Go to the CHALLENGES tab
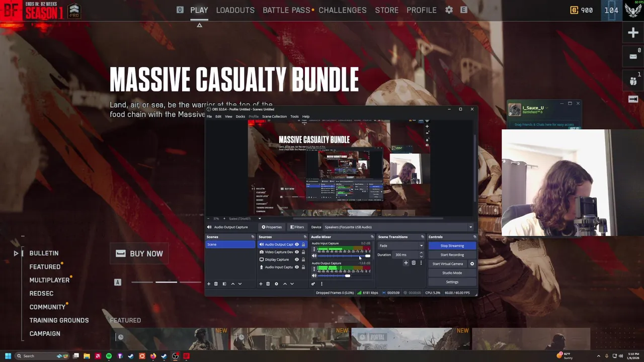This screenshot has width=644, height=362. click(x=342, y=10)
